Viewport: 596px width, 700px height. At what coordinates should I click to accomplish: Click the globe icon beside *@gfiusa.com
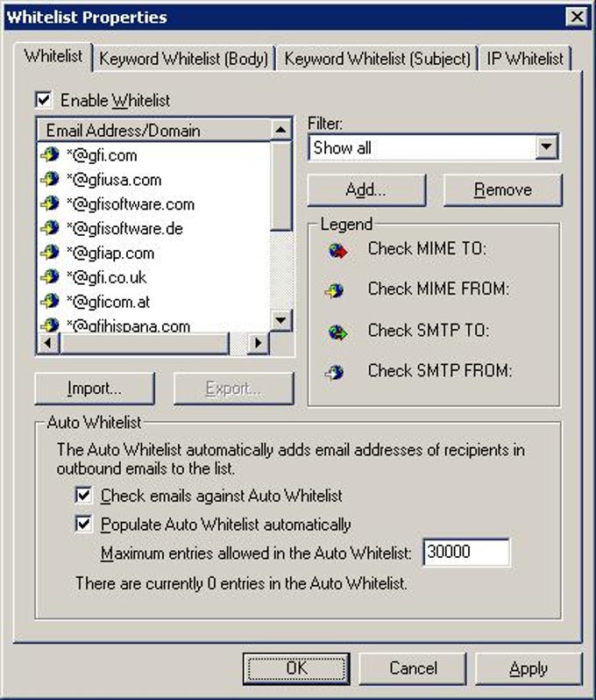coord(49,180)
